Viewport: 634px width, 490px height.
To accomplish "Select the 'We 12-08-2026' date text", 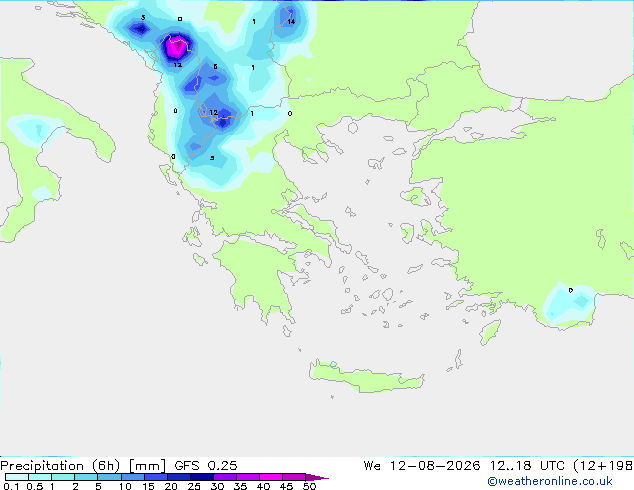I will click(x=422, y=466).
